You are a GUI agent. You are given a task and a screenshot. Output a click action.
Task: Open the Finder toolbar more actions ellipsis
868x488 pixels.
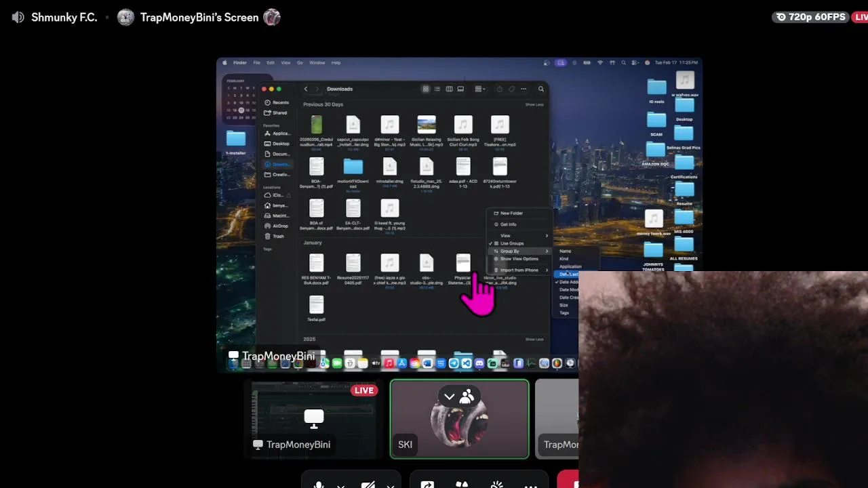point(524,89)
